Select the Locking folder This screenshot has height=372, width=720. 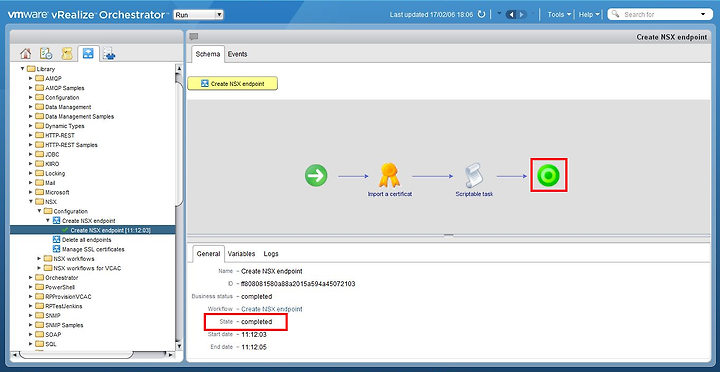55,174
